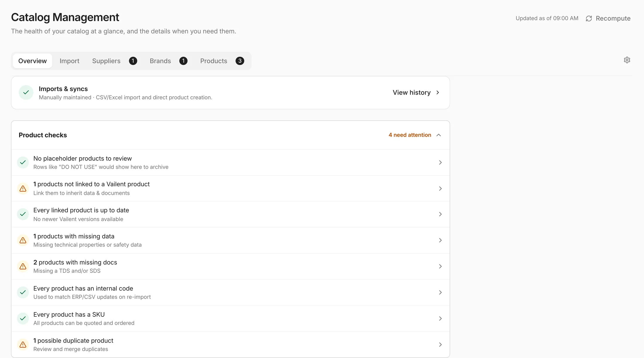The image size is (644, 358).
Task: Click View history link
Action: coord(412,93)
